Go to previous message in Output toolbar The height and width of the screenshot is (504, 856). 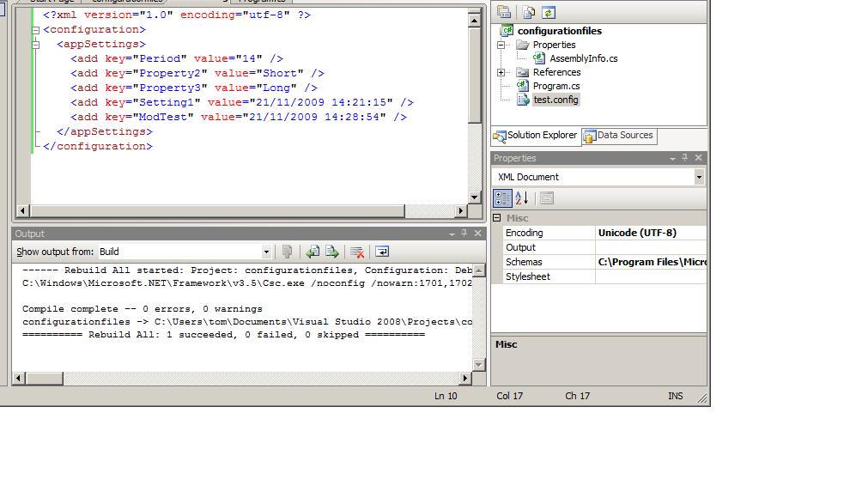(313, 252)
